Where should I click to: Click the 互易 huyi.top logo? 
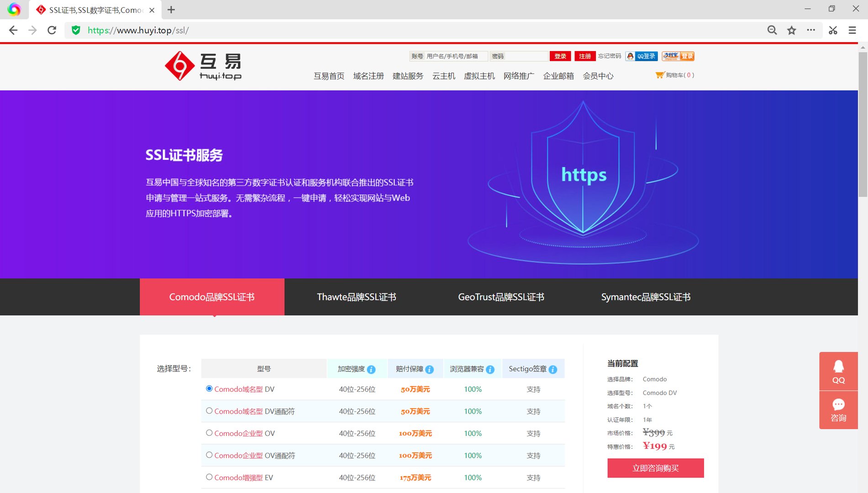click(x=204, y=65)
